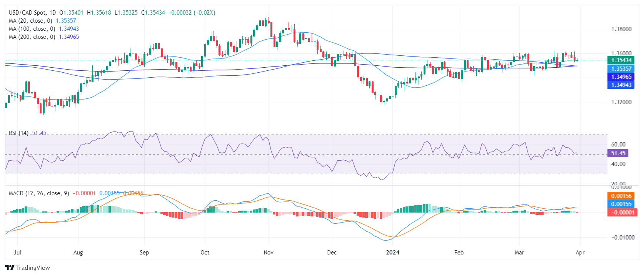Select the MA (200, close, 0) legend

(32, 37)
